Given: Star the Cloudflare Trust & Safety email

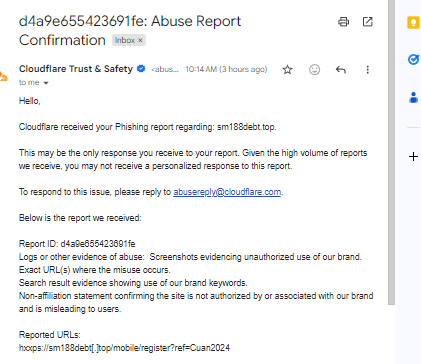Looking at the screenshot, I should click(287, 70).
